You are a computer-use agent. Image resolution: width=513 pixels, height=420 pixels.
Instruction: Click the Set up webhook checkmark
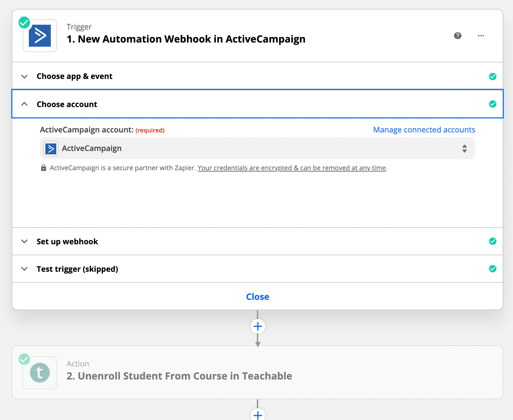pos(493,241)
